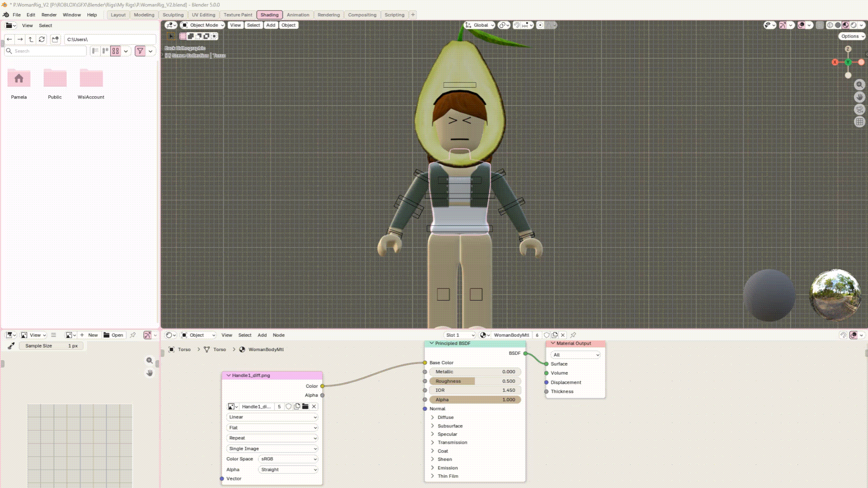The width and height of the screenshot is (868, 488).
Task: Open the Pamela home folder
Action: pyautogui.click(x=19, y=84)
